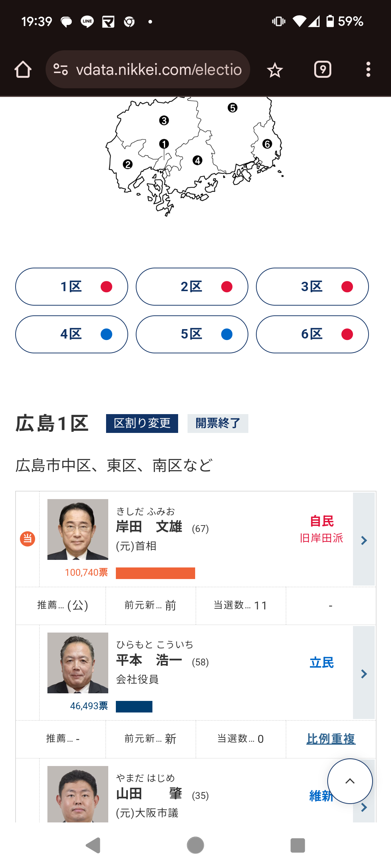Select the 1区 district tab

[72, 287]
